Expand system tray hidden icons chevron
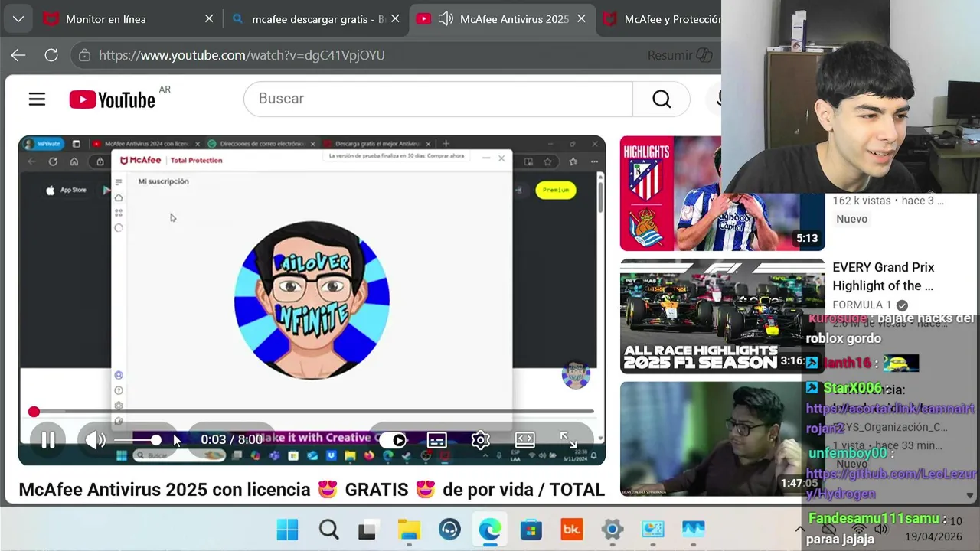 point(800,529)
